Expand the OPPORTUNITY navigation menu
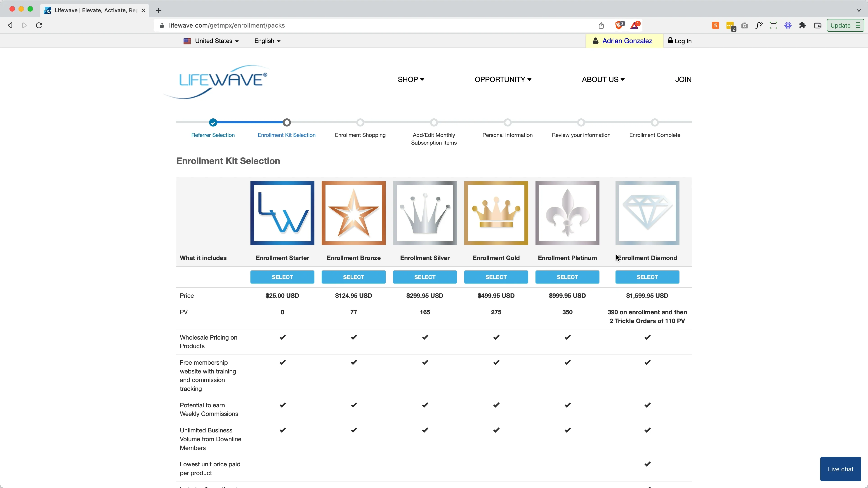 503,79
